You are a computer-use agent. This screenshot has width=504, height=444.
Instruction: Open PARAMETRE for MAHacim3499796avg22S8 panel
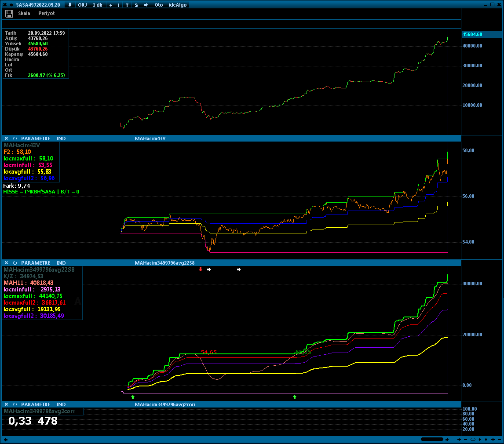click(x=36, y=263)
